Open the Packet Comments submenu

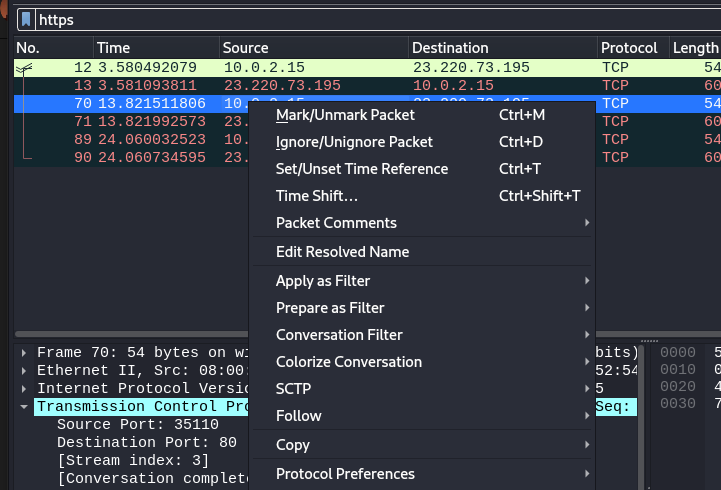(x=336, y=223)
